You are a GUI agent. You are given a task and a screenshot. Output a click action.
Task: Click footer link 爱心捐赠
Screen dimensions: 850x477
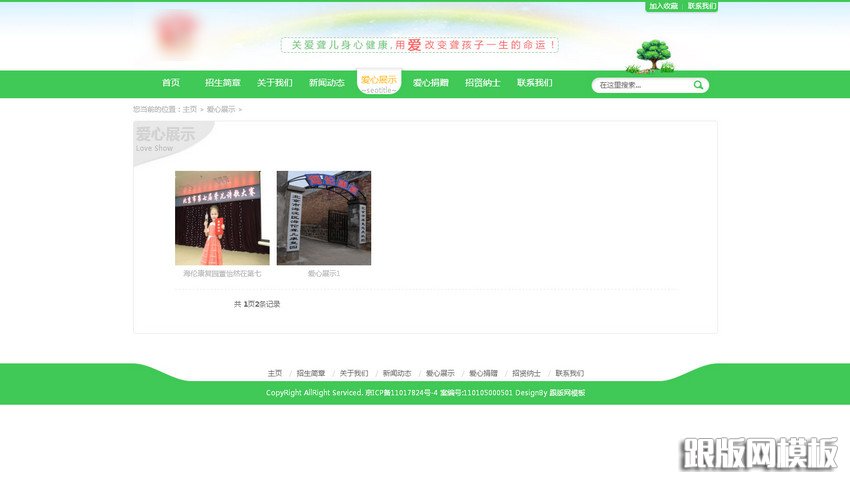pos(484,373)
